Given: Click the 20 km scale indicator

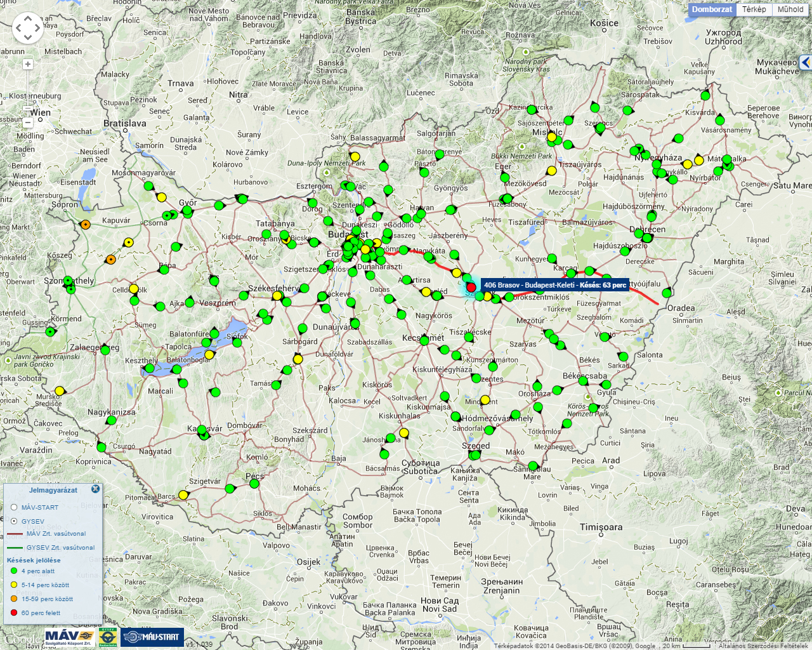Looking at the screenshot, I should coord(687,646).
